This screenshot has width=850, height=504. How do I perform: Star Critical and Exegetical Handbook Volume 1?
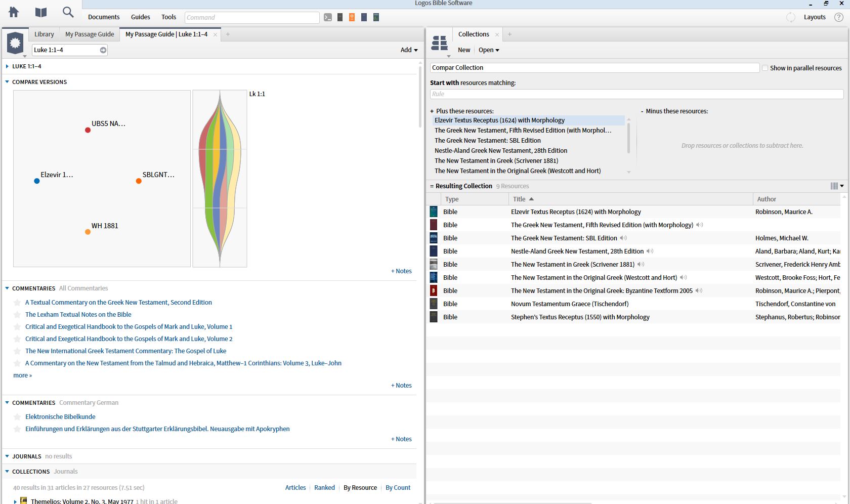[x=17, y=327]
